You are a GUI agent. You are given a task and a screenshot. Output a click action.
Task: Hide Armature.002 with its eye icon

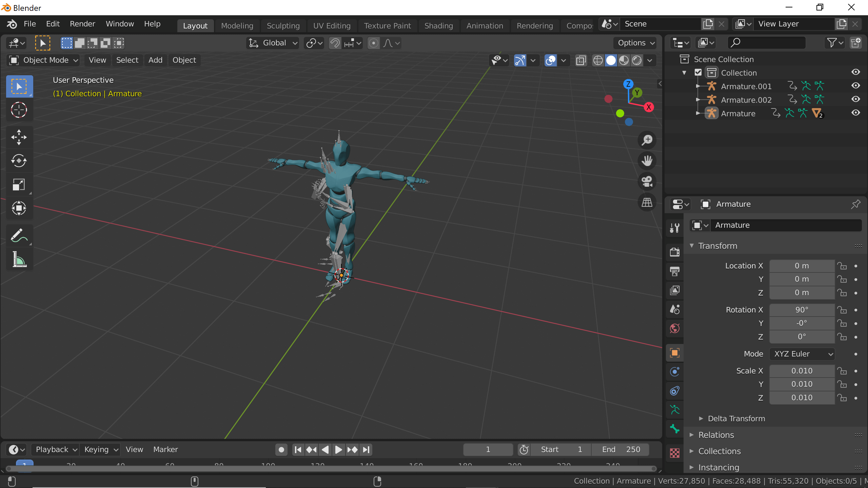[855, 99]
